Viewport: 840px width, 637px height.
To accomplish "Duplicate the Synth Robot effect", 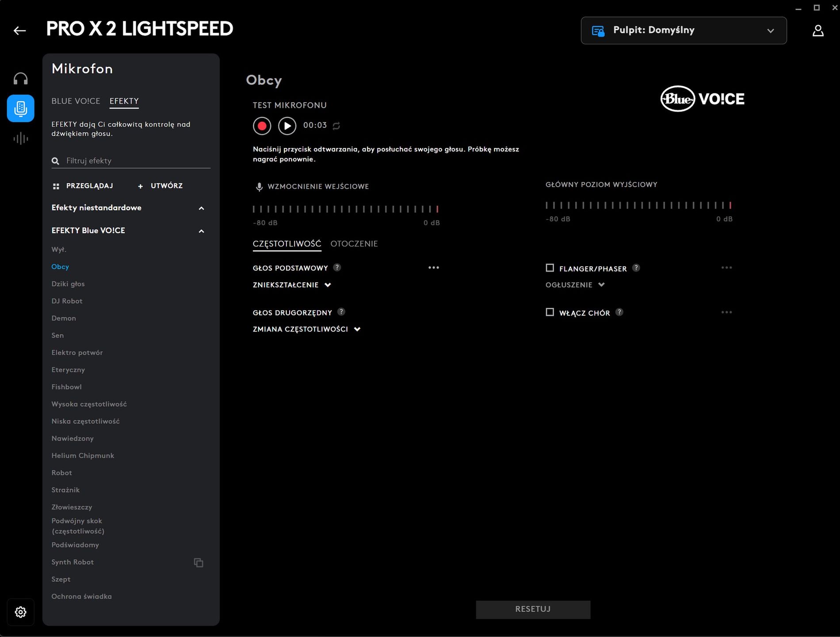I will pyautogui.click(x=199, y=563).
